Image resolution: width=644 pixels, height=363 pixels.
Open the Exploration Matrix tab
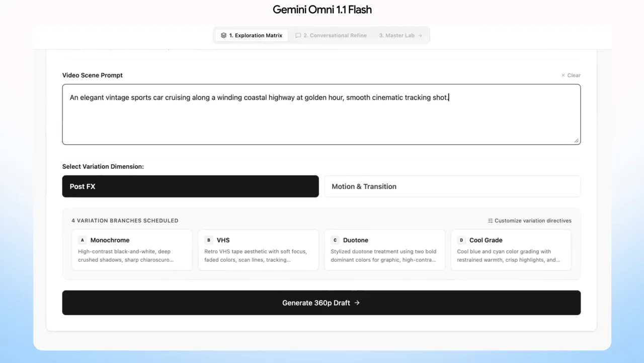[x=252, y=35]
